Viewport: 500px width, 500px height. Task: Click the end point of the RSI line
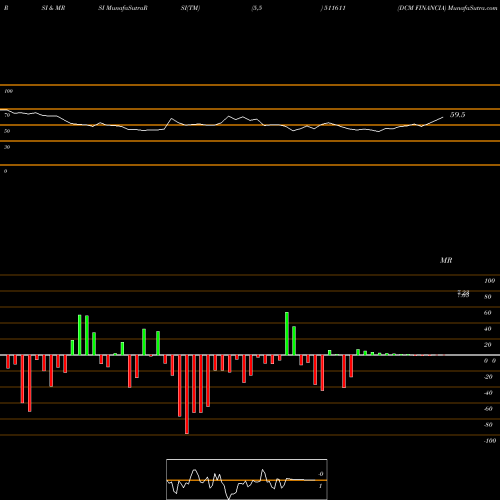[443, 117]
